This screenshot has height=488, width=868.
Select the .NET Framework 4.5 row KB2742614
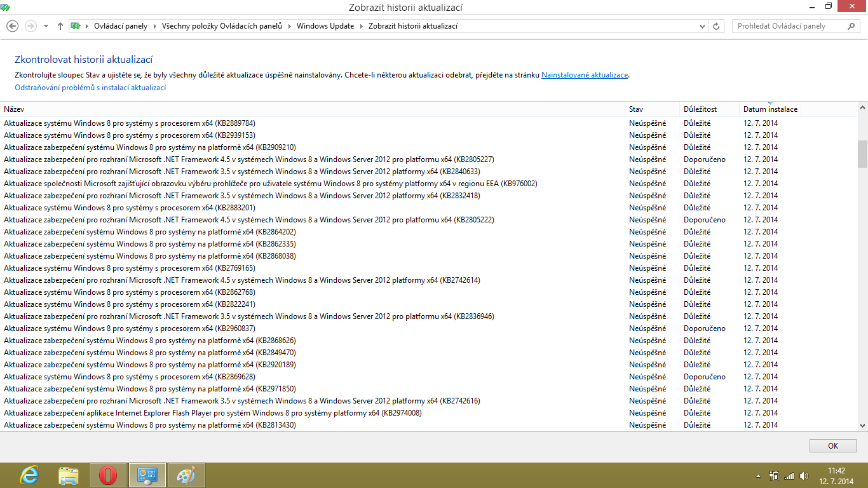(428, 280)
